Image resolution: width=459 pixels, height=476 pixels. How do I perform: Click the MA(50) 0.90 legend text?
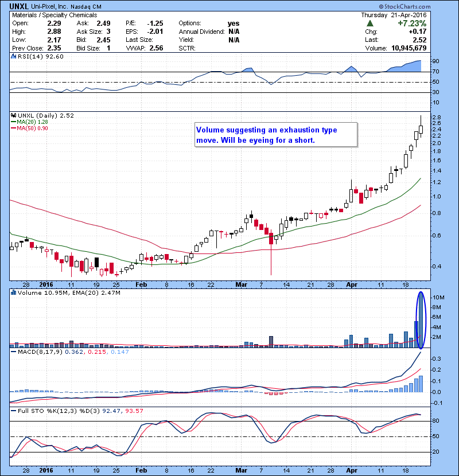tap(32, 128)
